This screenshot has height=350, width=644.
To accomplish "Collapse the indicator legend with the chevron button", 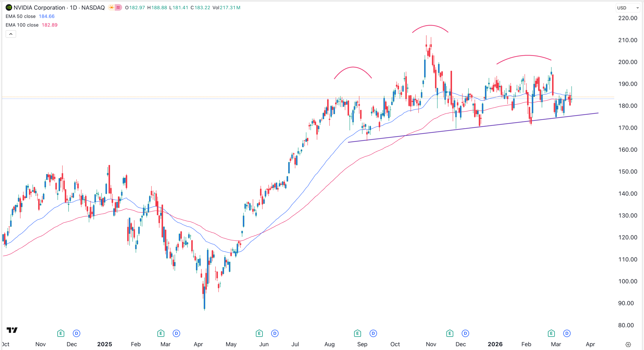I will (x=11, y=34).
